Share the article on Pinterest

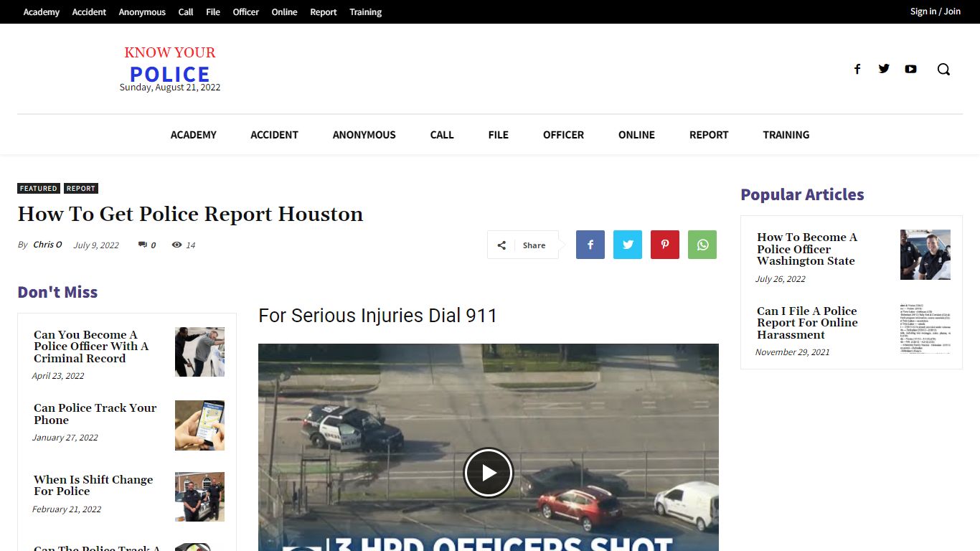665,245
